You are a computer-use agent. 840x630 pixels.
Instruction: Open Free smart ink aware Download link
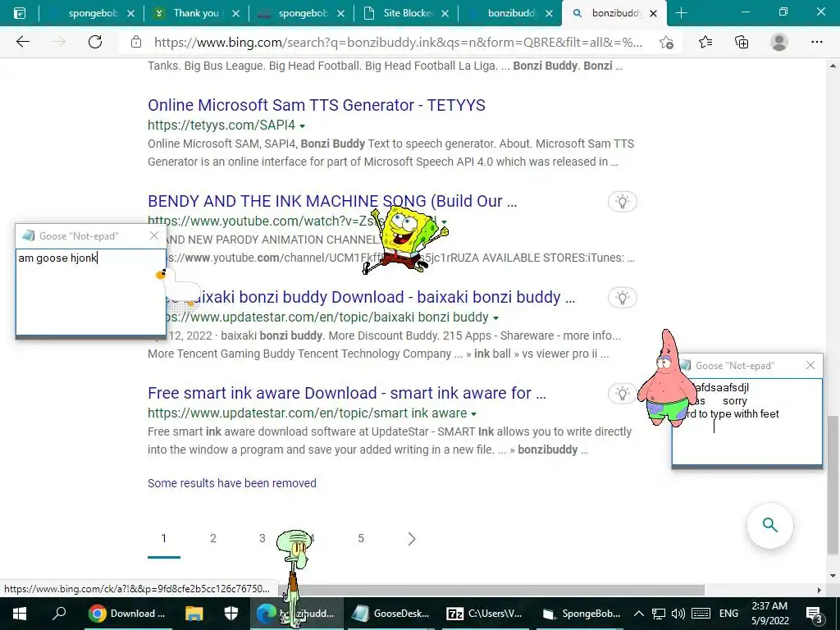tap(347, 393)
